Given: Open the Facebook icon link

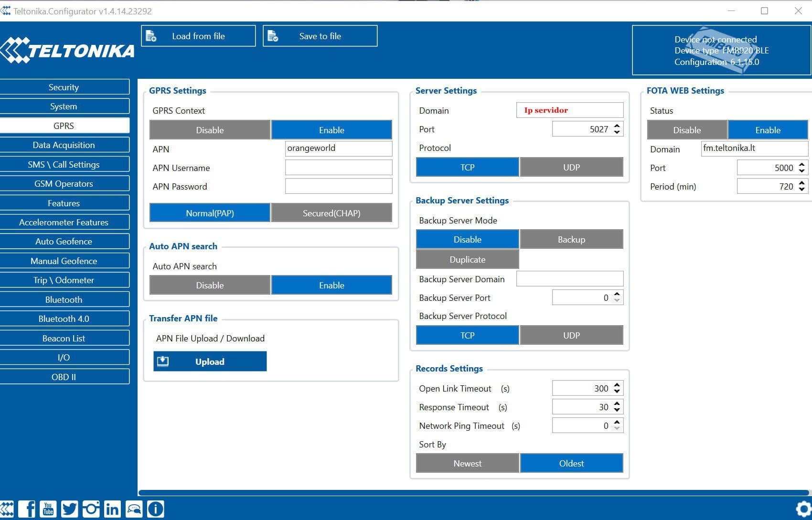Looking at the screenshot, I should [27, 509].
